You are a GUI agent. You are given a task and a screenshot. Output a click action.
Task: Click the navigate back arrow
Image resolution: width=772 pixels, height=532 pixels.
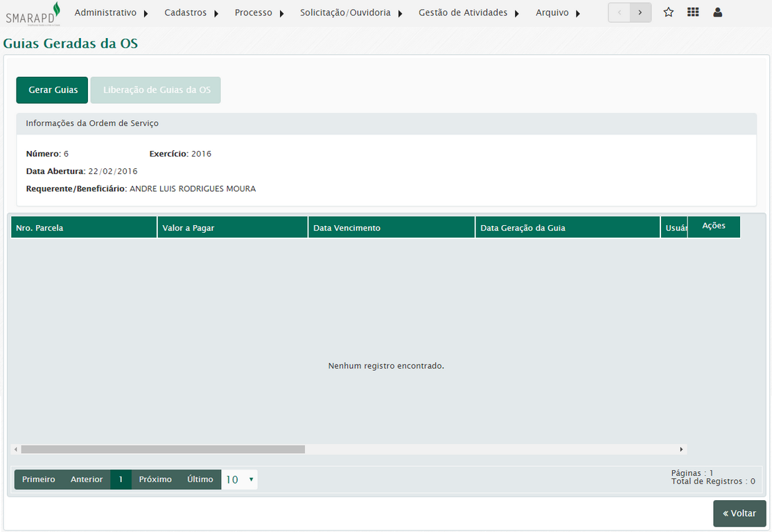619,12
